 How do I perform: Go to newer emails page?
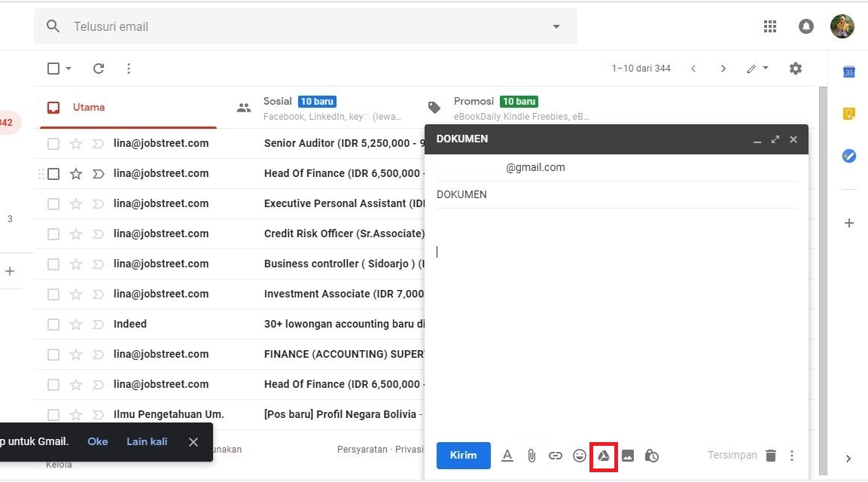[x=693, y=68]
